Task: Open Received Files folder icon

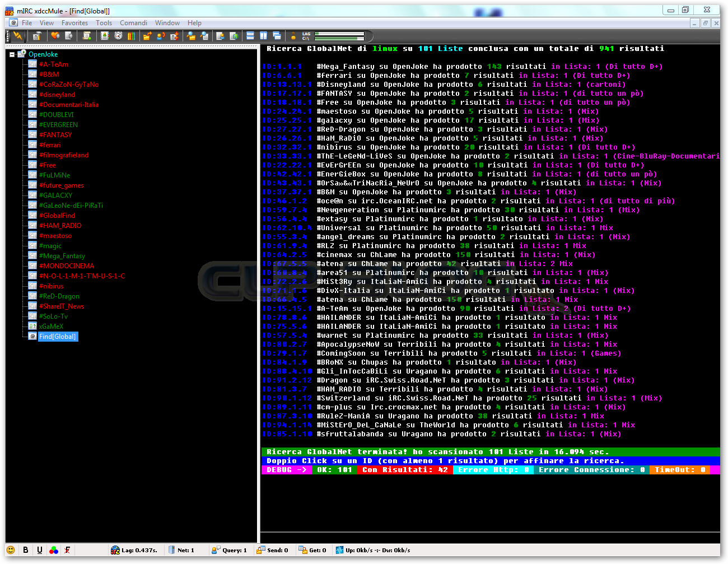Action: 191,36
